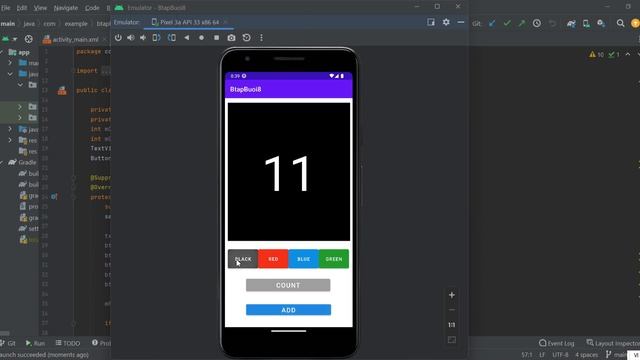Click the zoom-to-fit emulator icon
This screenshot has width=640, height=360.
pos(452,340)
